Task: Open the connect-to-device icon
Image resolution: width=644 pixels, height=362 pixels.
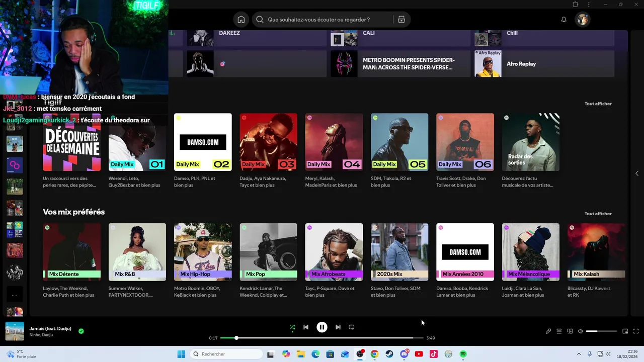Action: pos(570,331)
